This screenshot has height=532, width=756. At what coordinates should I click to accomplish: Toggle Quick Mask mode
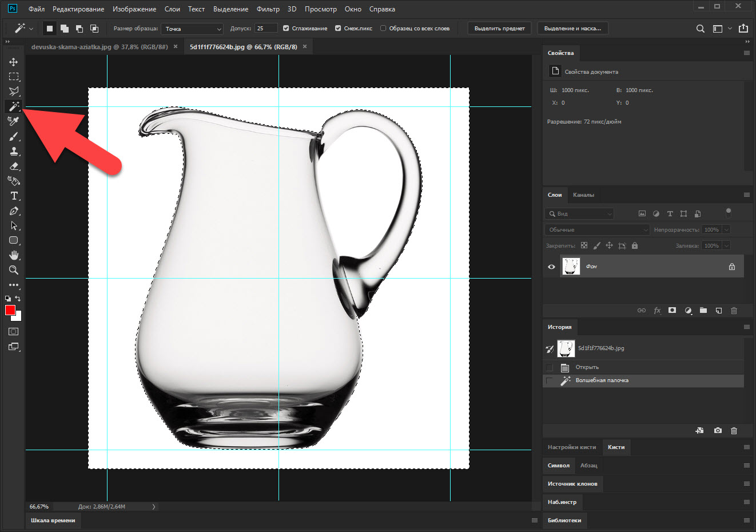pos(14,332)
